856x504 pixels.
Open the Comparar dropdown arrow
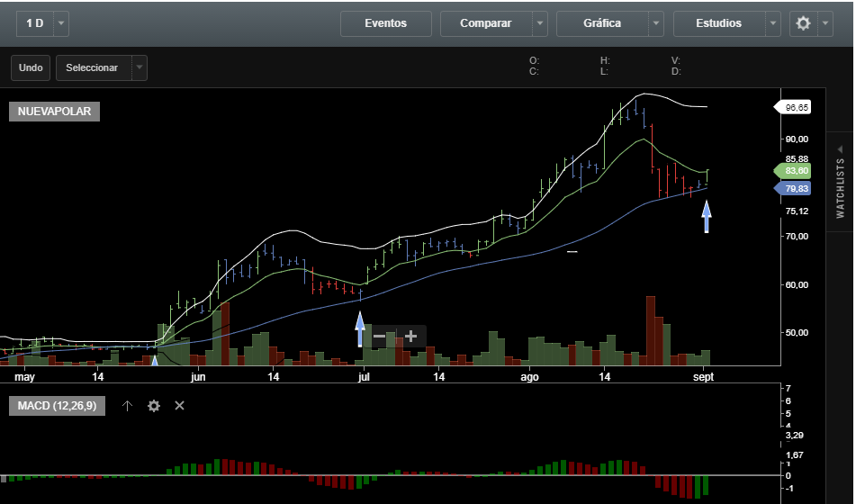(539, 23)
